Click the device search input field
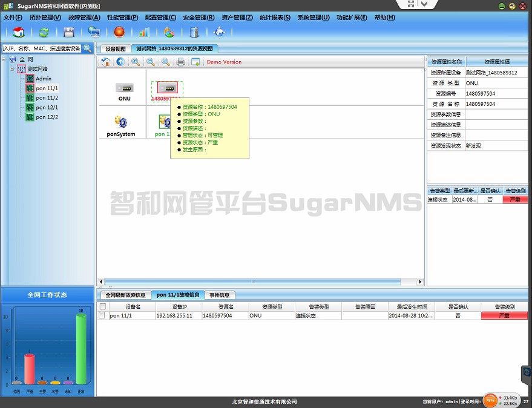 click(42, 48)
